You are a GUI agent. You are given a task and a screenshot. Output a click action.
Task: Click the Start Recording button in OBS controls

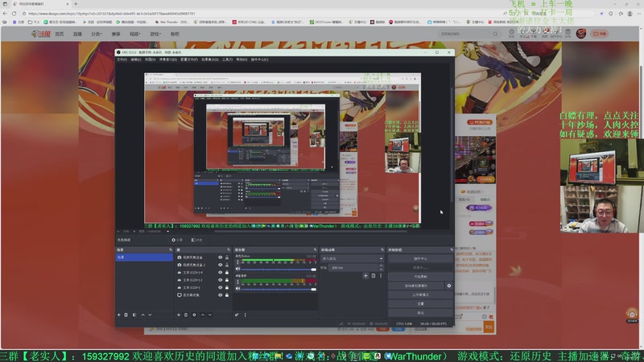coord(420,277)
